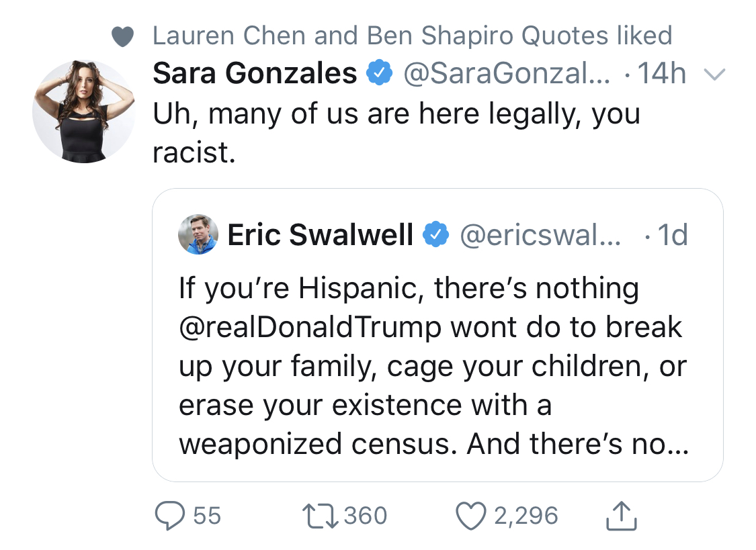View the 360 retweets count
This screenshot has width=756, height=550.
point(365,516)
